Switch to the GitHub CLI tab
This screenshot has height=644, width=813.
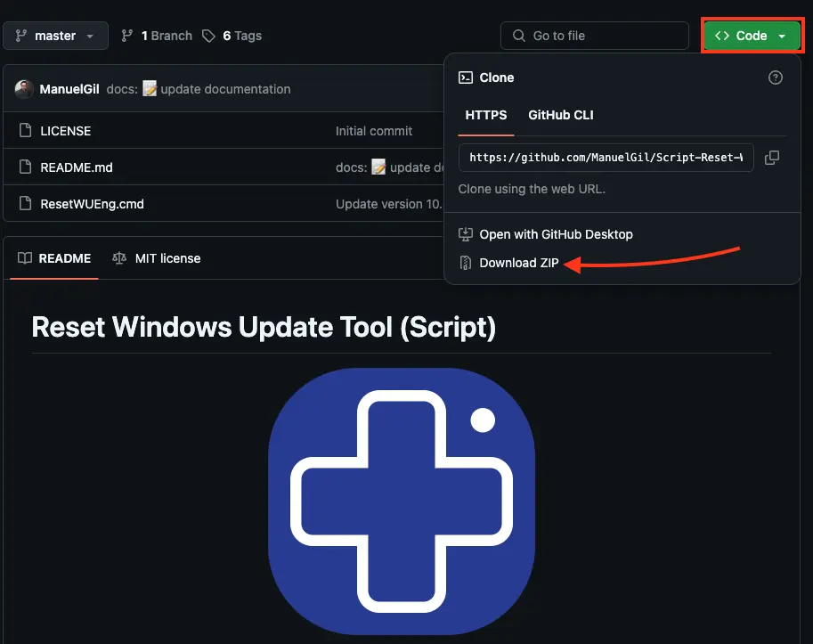[560, 115]
